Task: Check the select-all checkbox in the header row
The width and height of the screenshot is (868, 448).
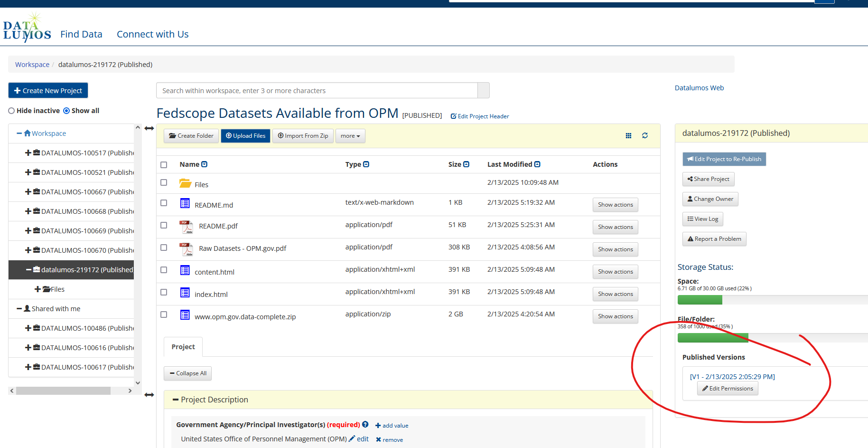Action: coord(164,164)
